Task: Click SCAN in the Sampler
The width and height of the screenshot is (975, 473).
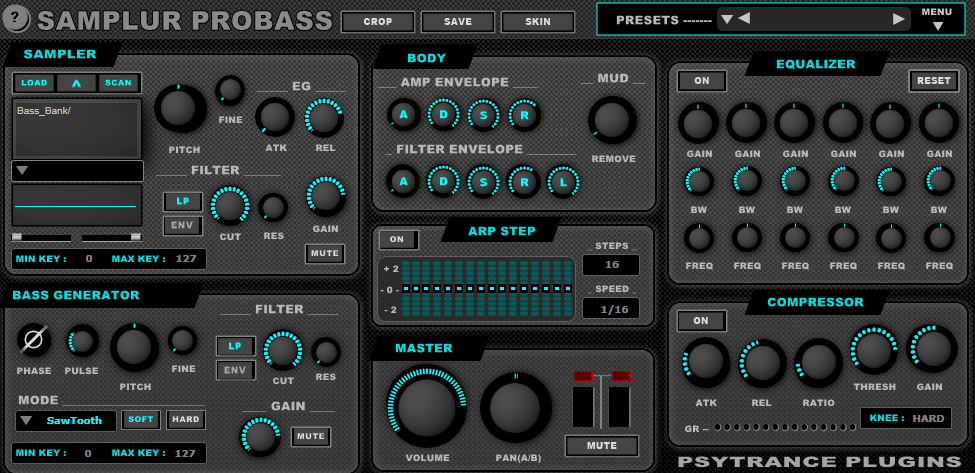Action: pyautogui.click(x=118, y=83)
